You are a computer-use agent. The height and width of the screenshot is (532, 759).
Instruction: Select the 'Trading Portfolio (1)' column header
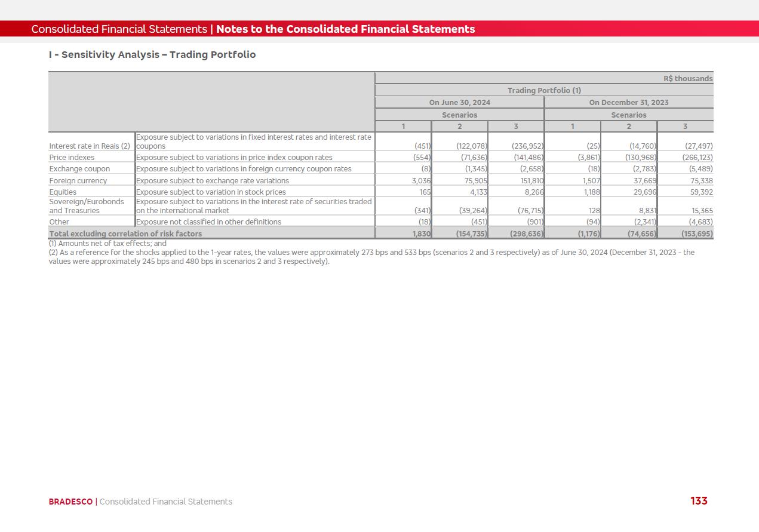544,91
